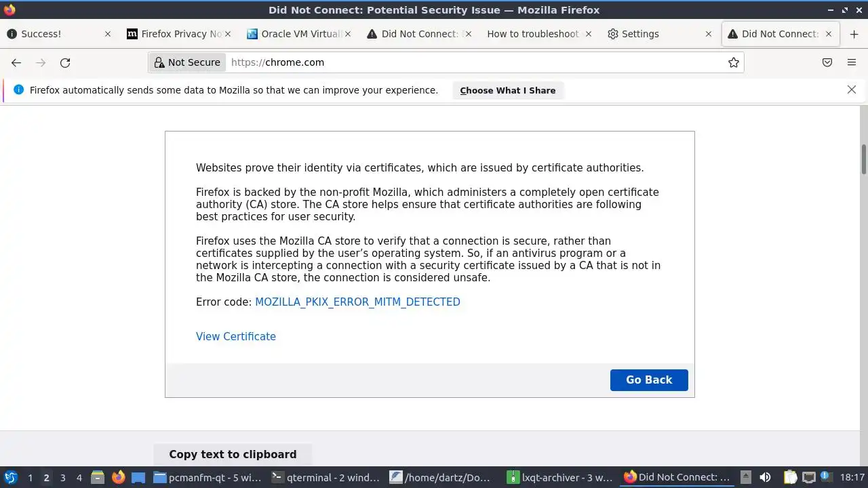The height and width of the screenshot is (488, 868).
Task: Open the pcmanfm-qt taskbar entry
Action: 208,477
